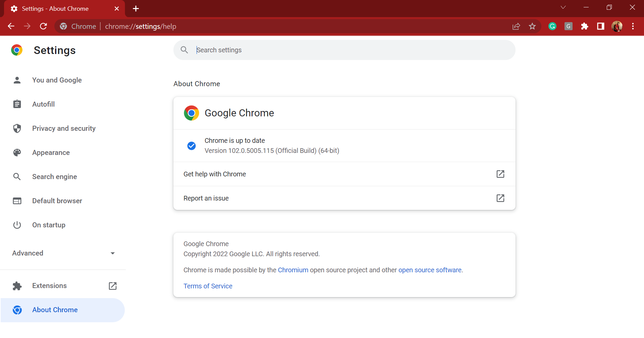Image resolution: width=644 pixels, height=338 pixels.
Task: Go back to the previous page
Action: (11, 26)
